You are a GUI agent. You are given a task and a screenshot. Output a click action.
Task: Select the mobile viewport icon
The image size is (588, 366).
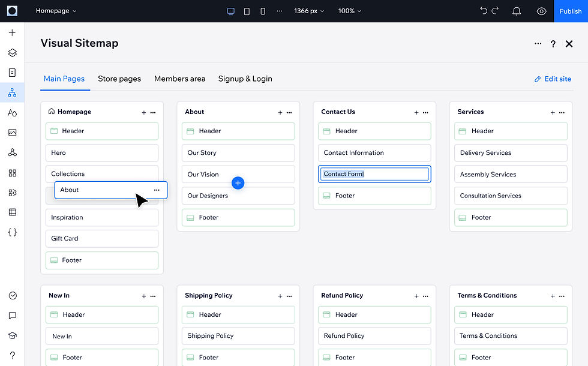[263, 11]
